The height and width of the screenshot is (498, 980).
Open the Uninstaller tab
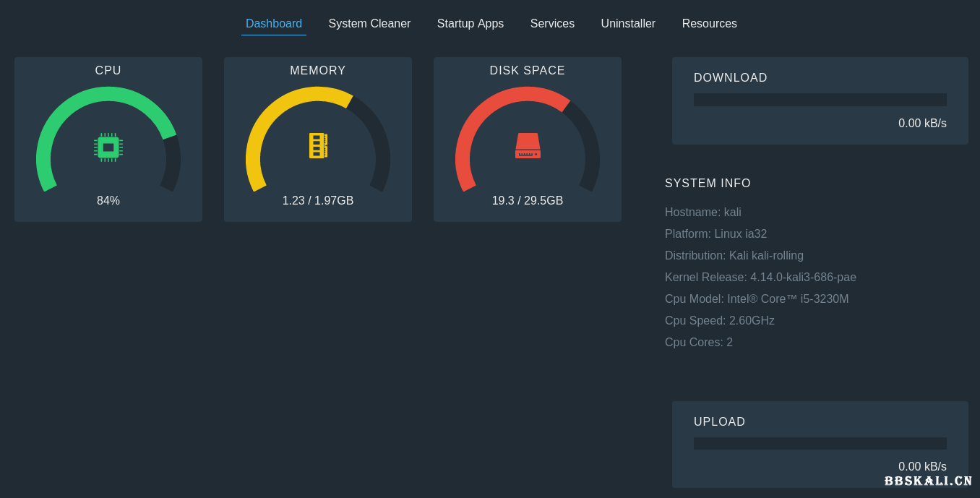pyautogui.click(x=628, y=24)
